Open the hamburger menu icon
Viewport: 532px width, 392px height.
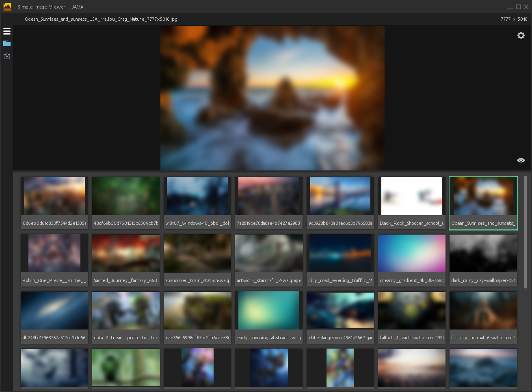7,31
